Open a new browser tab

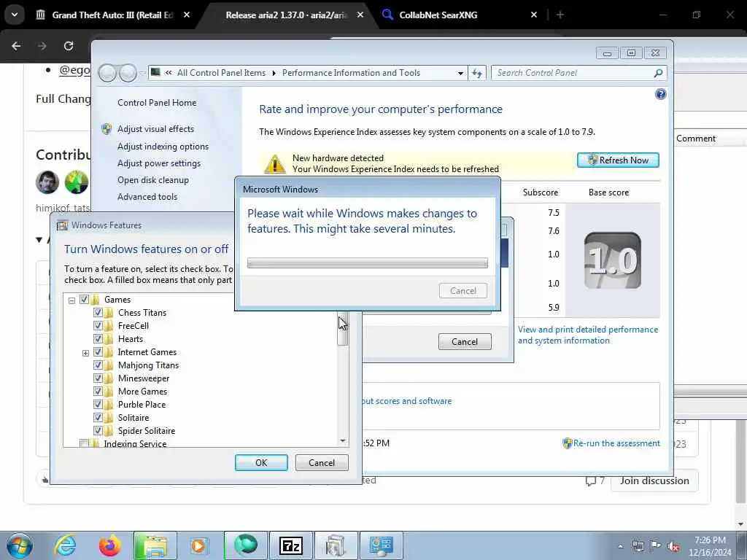click(x=560, y=15)
